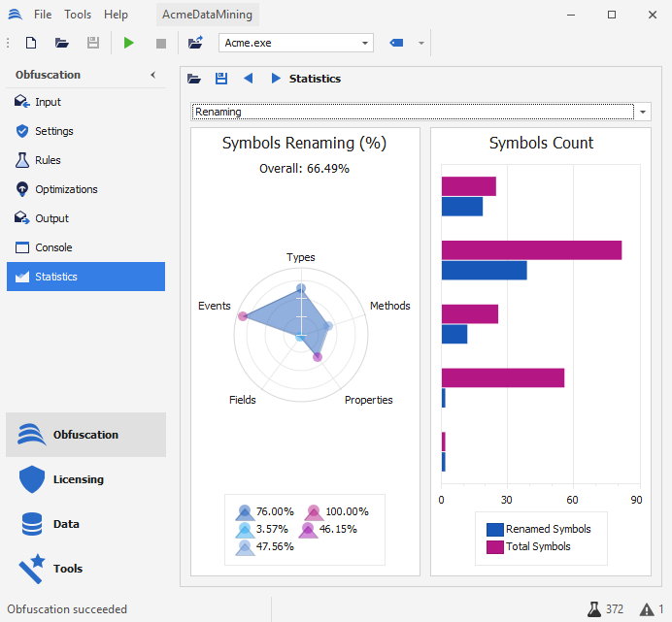Click the Total Symbols magenta color swatch
The height and width of the screenshot is (622, 672).
(495, 546)
